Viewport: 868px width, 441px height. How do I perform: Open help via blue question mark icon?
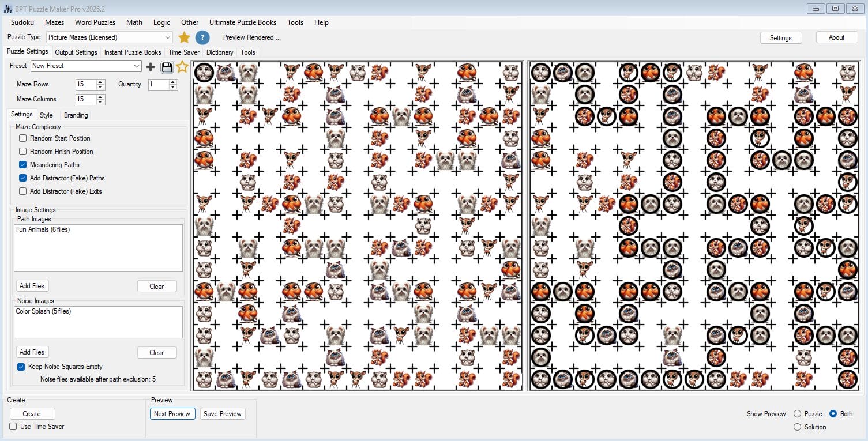[x=202, y=37]
